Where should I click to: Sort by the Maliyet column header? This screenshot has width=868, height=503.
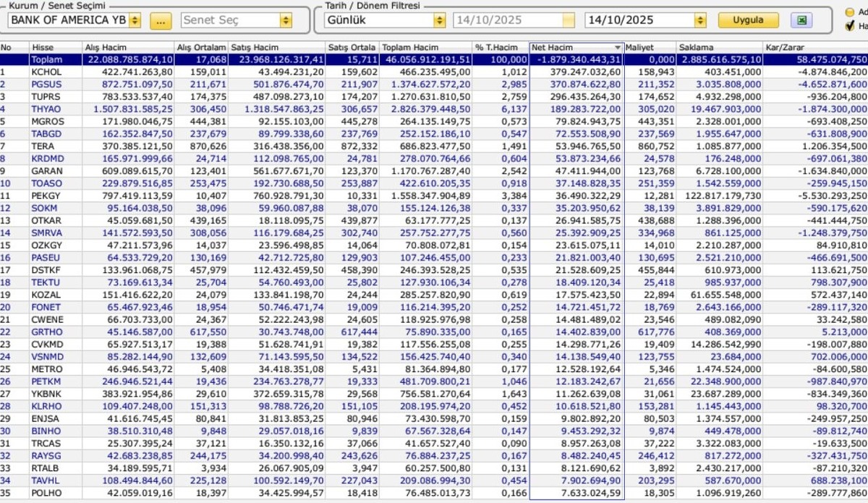coord(650,48)
